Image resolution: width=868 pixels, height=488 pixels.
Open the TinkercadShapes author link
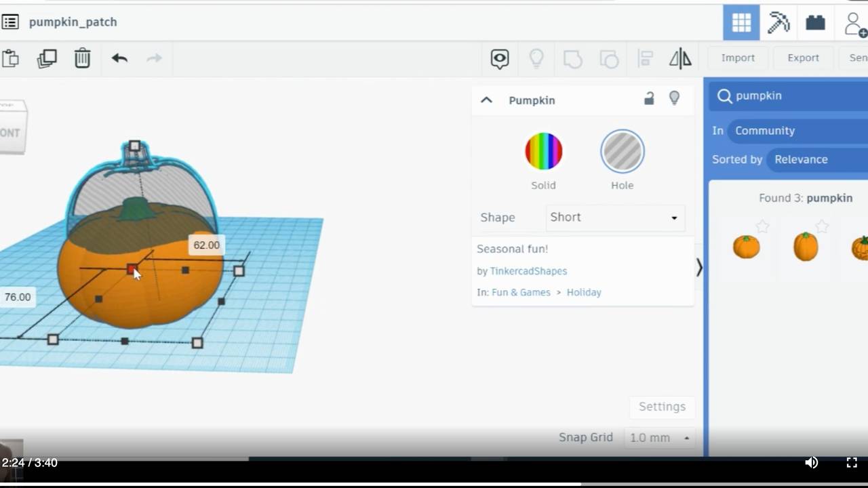pos(528,271)
